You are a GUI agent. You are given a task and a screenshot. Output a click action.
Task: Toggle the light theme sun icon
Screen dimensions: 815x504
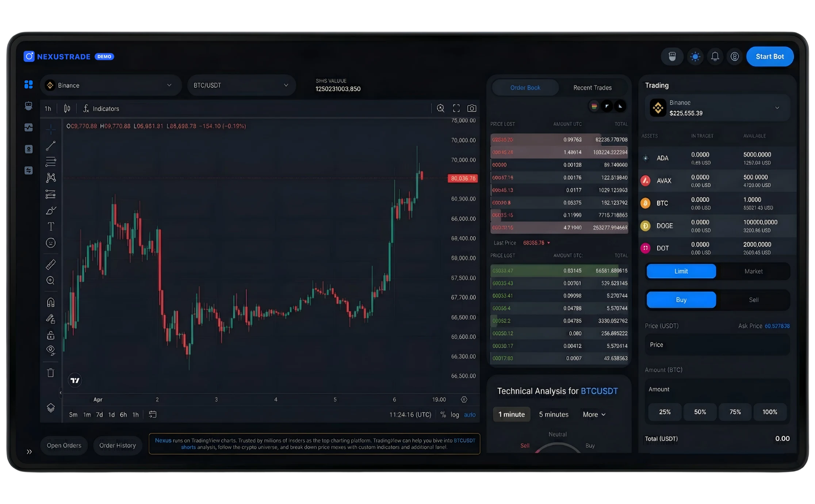click(x=695, y=57)
